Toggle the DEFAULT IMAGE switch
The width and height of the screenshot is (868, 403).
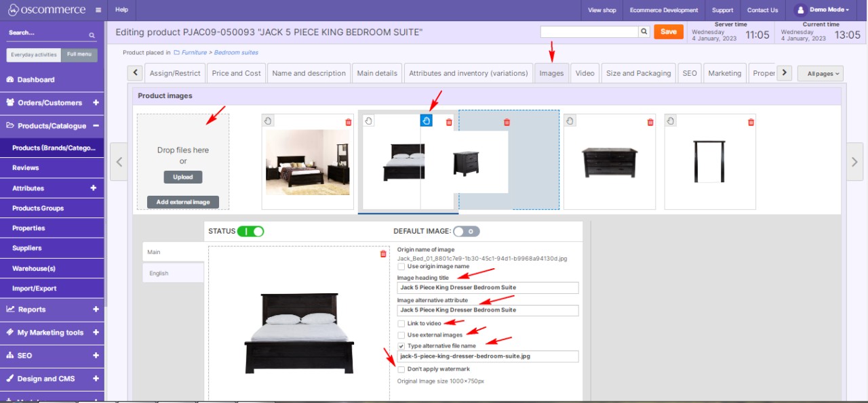click(x=467, y=231)
